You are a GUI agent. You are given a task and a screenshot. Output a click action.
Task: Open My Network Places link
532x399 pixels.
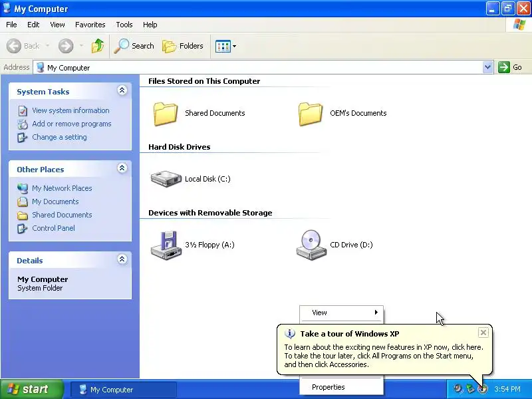pos(62,188)
